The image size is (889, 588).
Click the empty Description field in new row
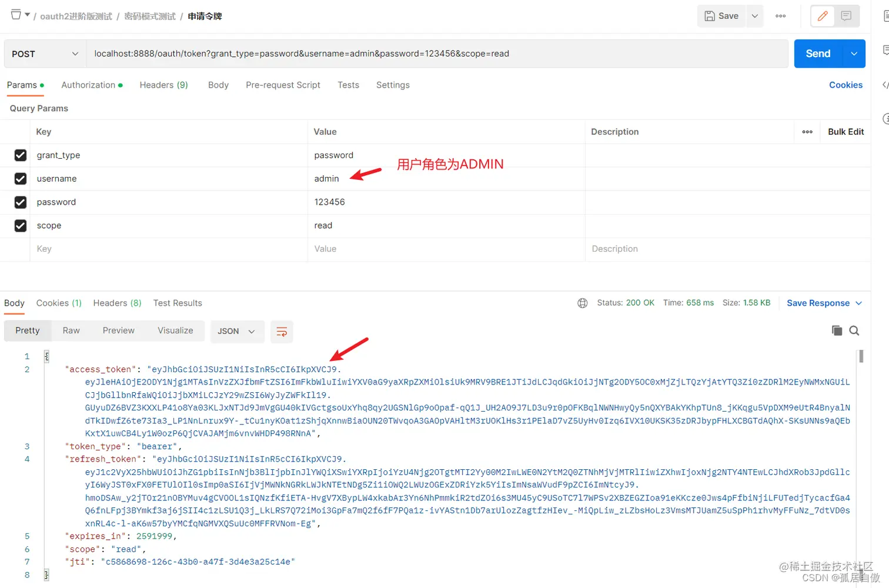pyautogui.click(x=728, y=249)
